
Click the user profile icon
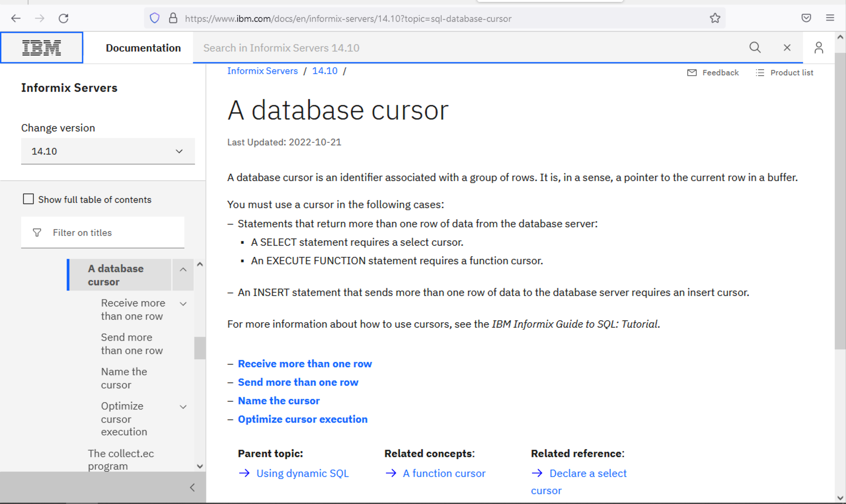(818, 48)
